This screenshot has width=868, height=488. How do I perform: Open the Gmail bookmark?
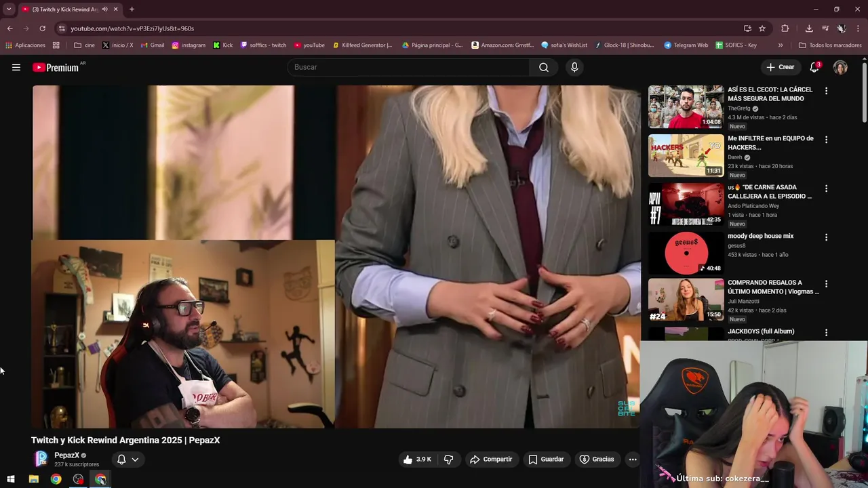pyautogui.click(x=153, y=45)
